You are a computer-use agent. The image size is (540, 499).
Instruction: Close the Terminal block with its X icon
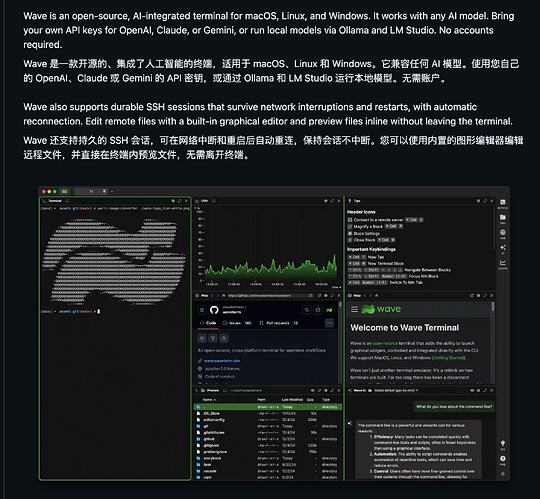pos(187,201)
